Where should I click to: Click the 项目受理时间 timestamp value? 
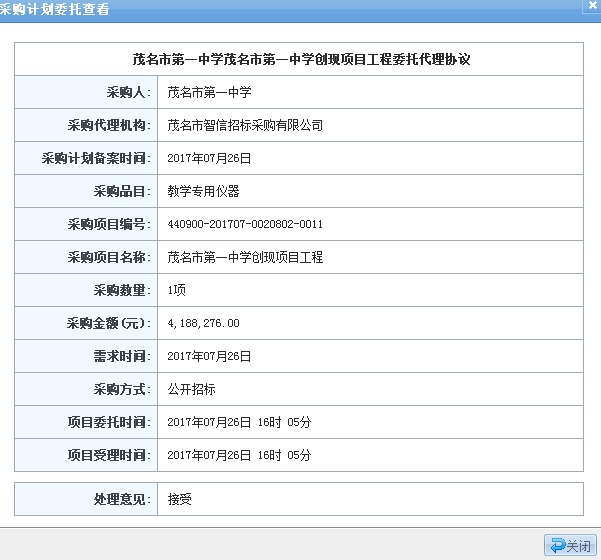pos(239,455)
